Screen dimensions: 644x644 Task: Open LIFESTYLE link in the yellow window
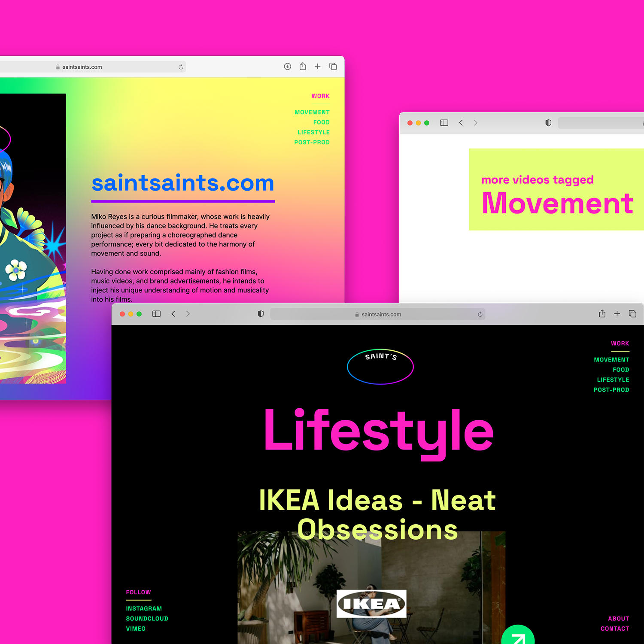pyautogui.click(x=314, y=132)
